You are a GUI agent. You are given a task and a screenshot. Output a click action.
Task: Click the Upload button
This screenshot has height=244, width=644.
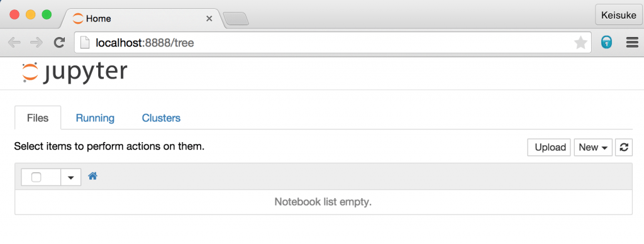[549, 147]
